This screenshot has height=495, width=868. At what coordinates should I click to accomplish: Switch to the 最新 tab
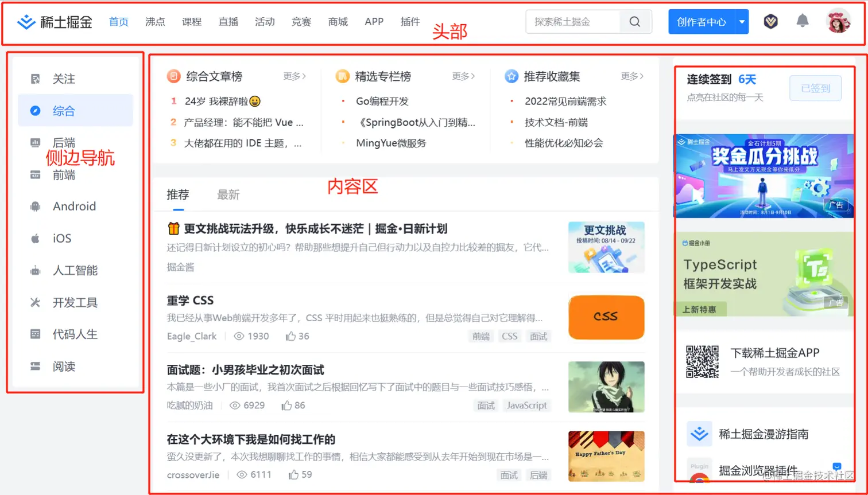pyautogui.click(x=228, y=194)
